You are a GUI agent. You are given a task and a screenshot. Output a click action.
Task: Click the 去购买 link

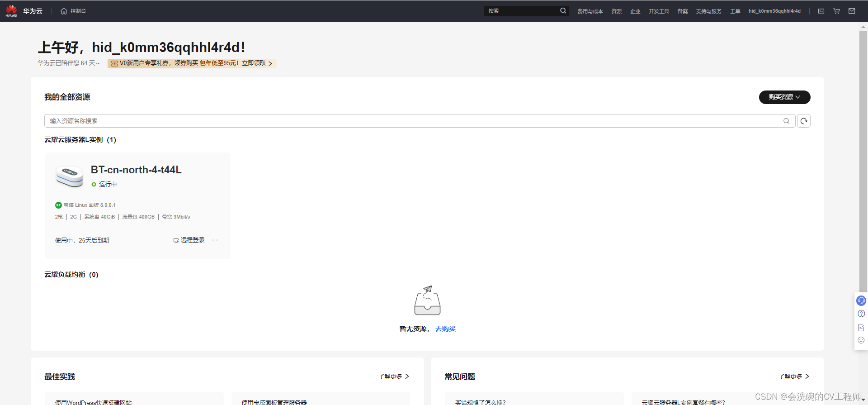point(445,329)
